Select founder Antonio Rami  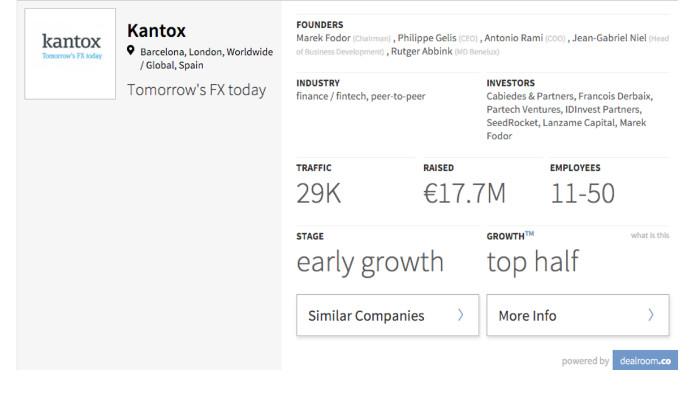click(x=514, y=38)
